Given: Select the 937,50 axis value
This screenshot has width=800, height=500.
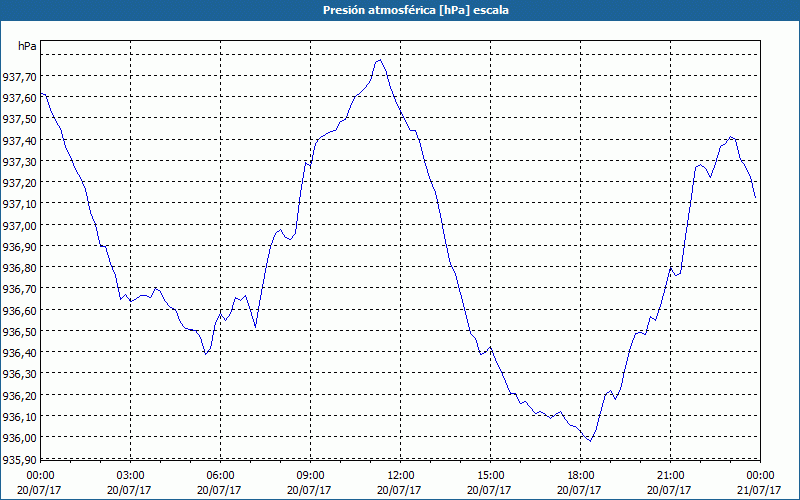Looking at the screenshot, I should pyautogui.click(x=19, y=119).
